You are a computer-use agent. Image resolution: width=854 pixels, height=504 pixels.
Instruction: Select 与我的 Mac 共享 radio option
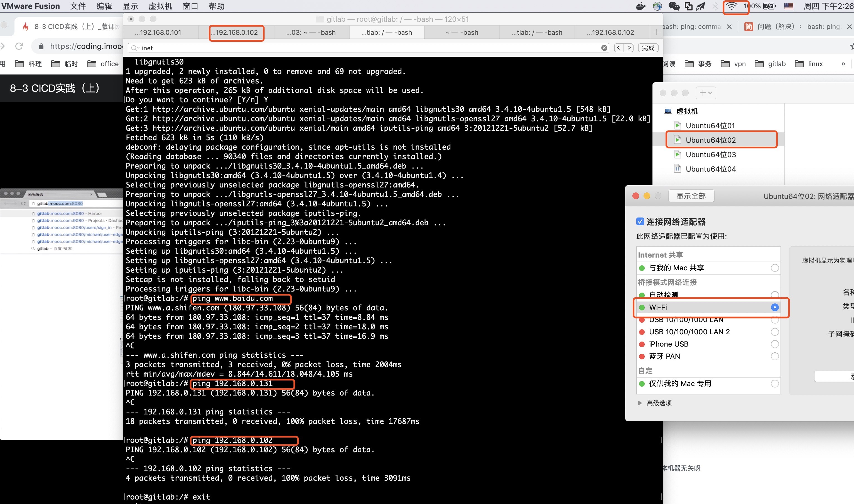tap(774, 268)
